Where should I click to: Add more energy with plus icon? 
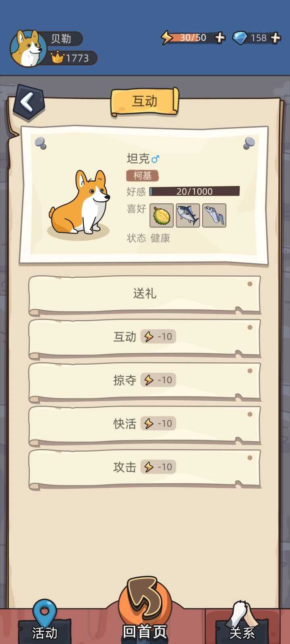(220, 38)
